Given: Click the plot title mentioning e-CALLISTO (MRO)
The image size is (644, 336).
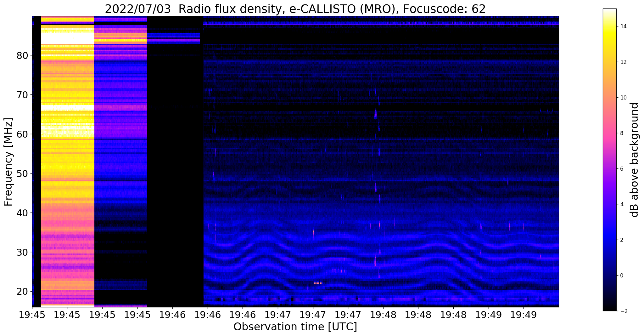Looking at the screenshot, I should 295,9.
